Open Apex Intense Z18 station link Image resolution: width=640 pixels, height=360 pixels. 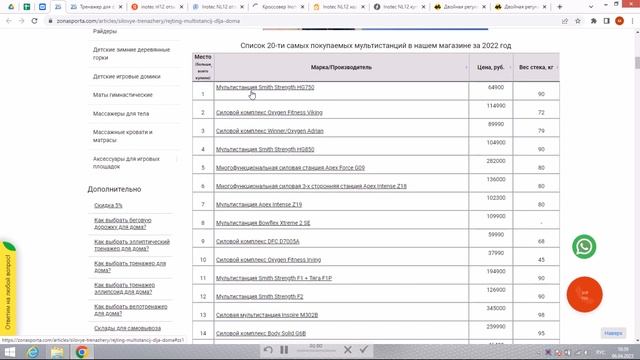311,186
